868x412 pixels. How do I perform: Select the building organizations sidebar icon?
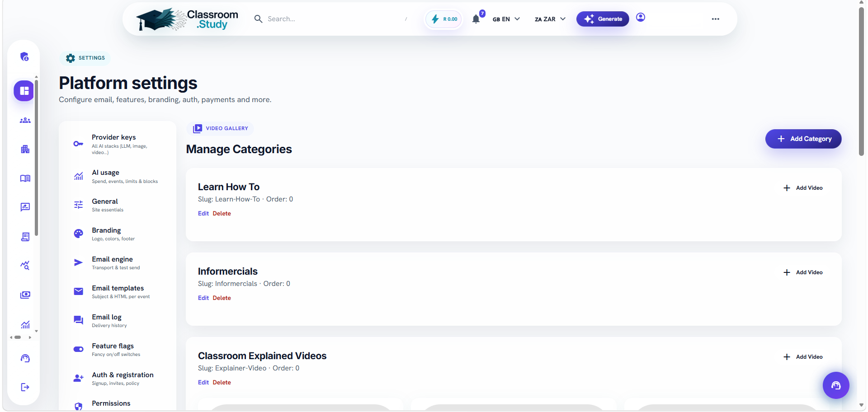tap(25, 149)
